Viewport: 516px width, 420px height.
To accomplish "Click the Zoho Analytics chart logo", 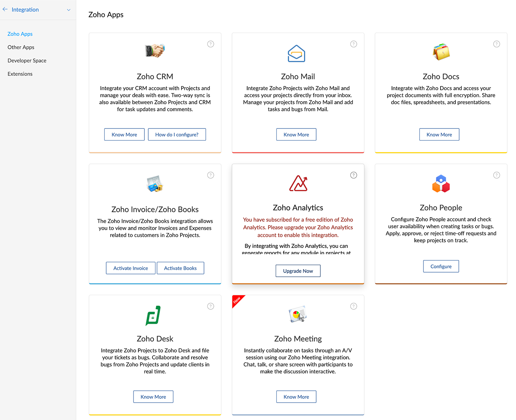I will [x=298, y=183].
